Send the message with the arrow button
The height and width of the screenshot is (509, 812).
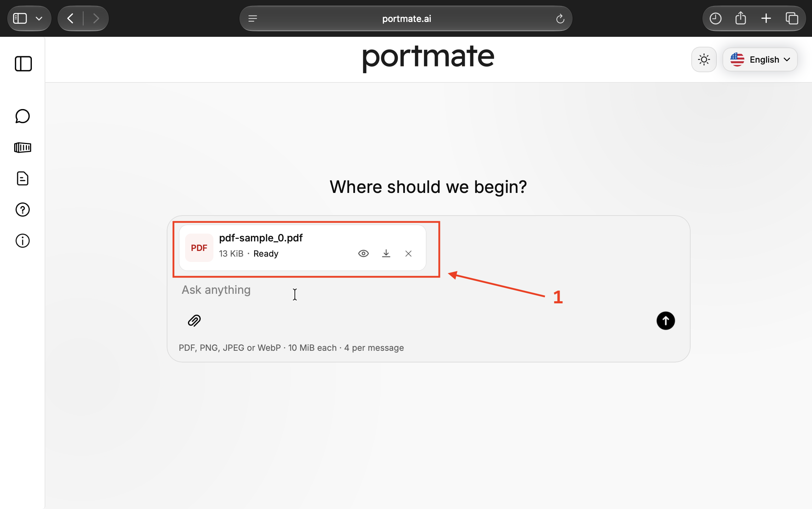665,321
